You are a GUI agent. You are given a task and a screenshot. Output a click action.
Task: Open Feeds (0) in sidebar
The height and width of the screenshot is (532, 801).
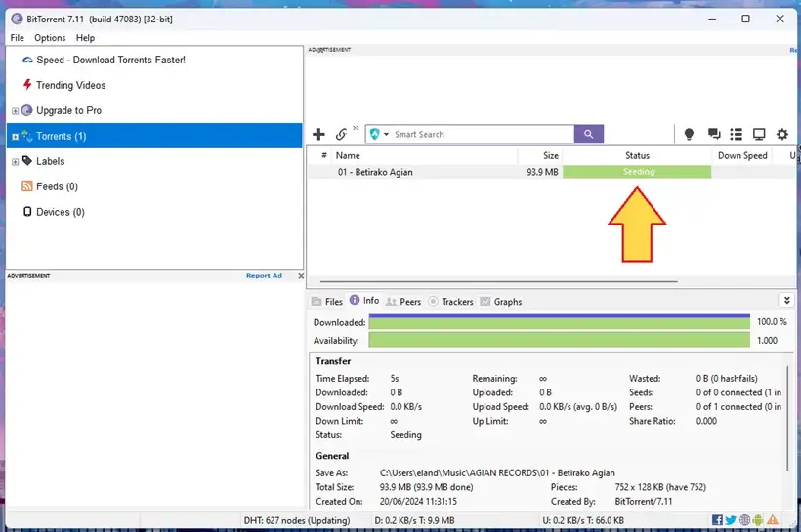[57, 186]
